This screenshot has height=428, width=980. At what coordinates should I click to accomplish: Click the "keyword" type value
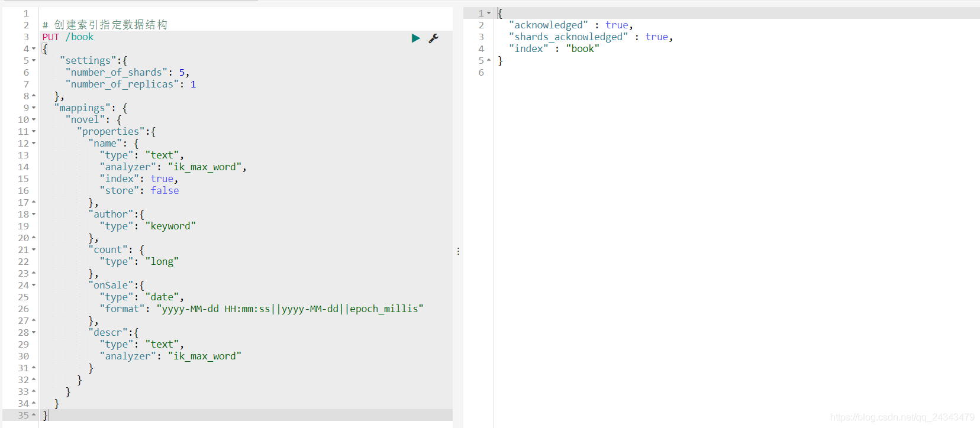170,226
